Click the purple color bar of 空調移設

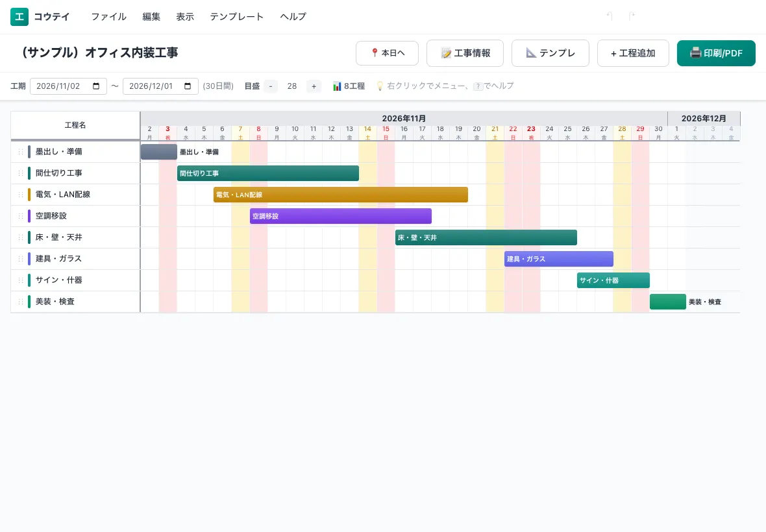click(x=29, y=216)
